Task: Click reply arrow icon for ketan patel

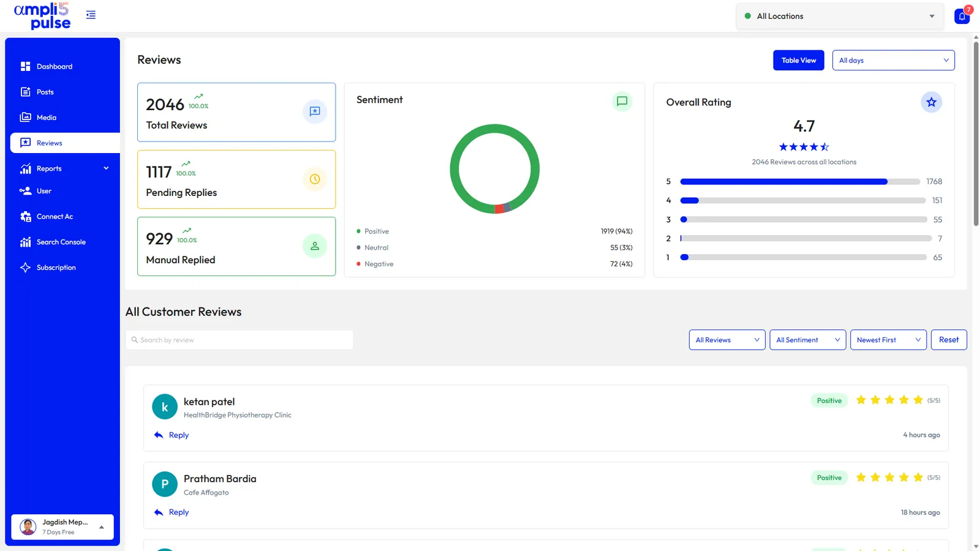Action: [159, 435]
